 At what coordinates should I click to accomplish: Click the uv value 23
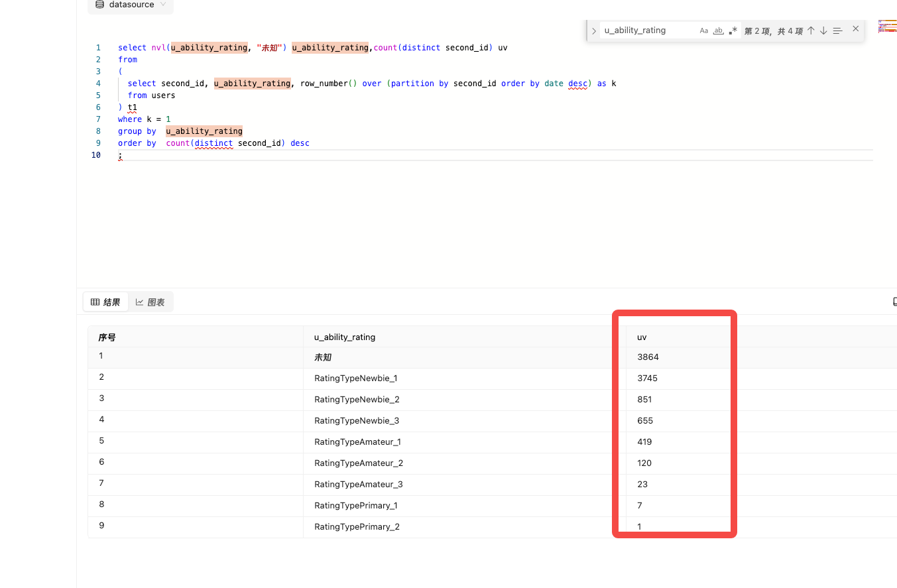(x=642, y=485)
